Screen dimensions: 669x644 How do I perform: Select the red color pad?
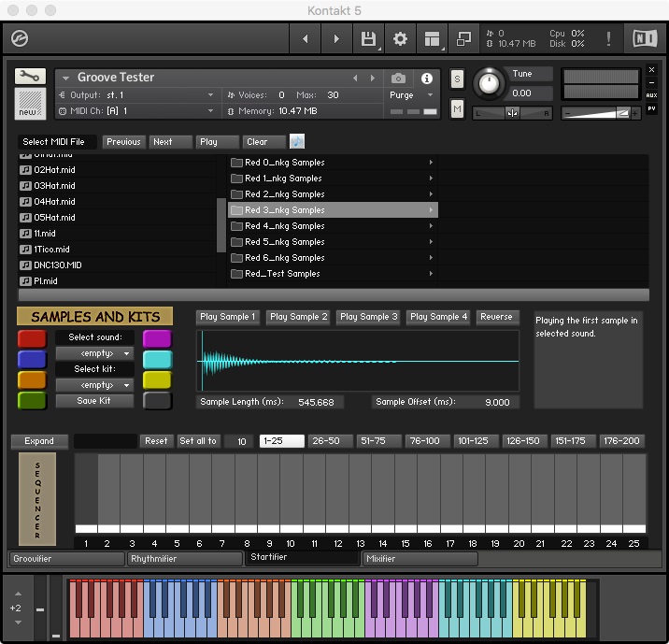pos(32,338)
